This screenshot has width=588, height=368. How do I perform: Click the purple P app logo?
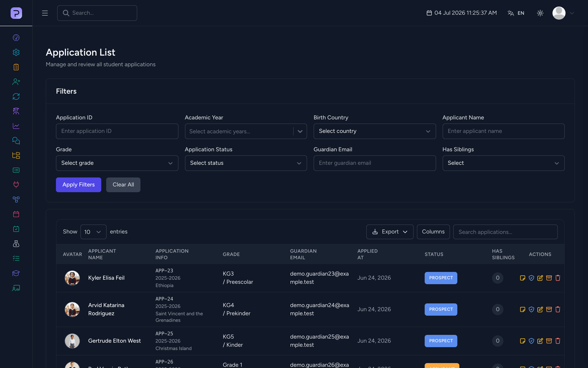click(x=16, y=13)
